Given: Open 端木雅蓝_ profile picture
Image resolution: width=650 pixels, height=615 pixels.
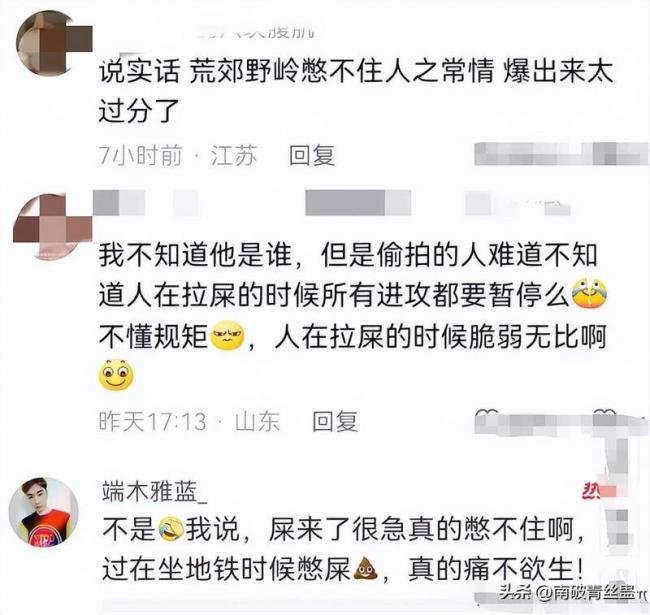Looking at the screenshot, I should pyautogui.click(x=44, y=512).
